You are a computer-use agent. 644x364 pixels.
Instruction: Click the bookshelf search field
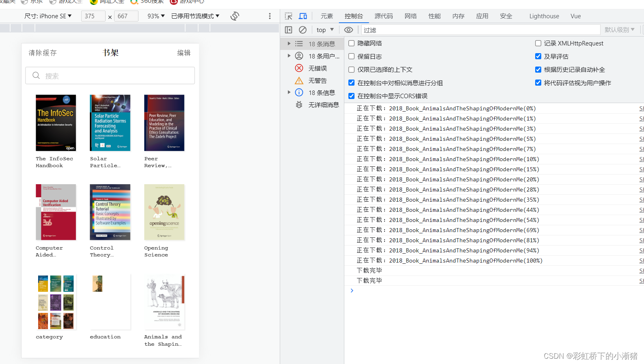(x=110, y=75)
